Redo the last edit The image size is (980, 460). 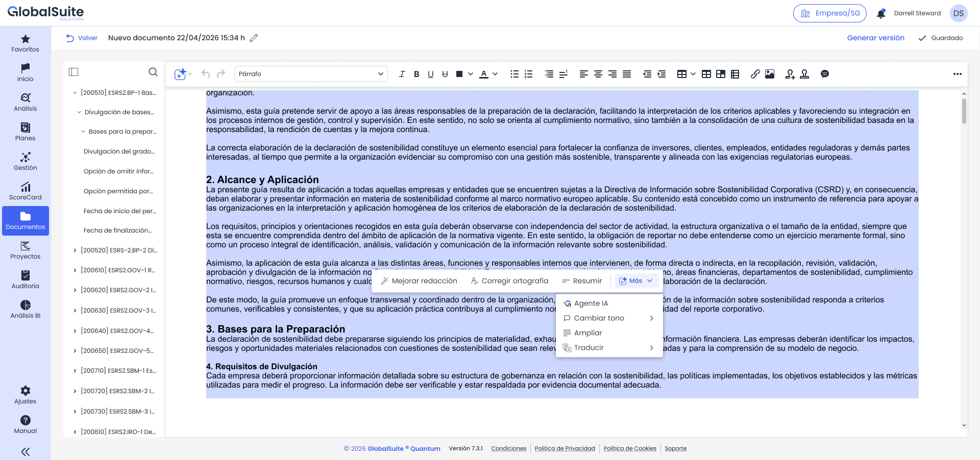[221, 74]
